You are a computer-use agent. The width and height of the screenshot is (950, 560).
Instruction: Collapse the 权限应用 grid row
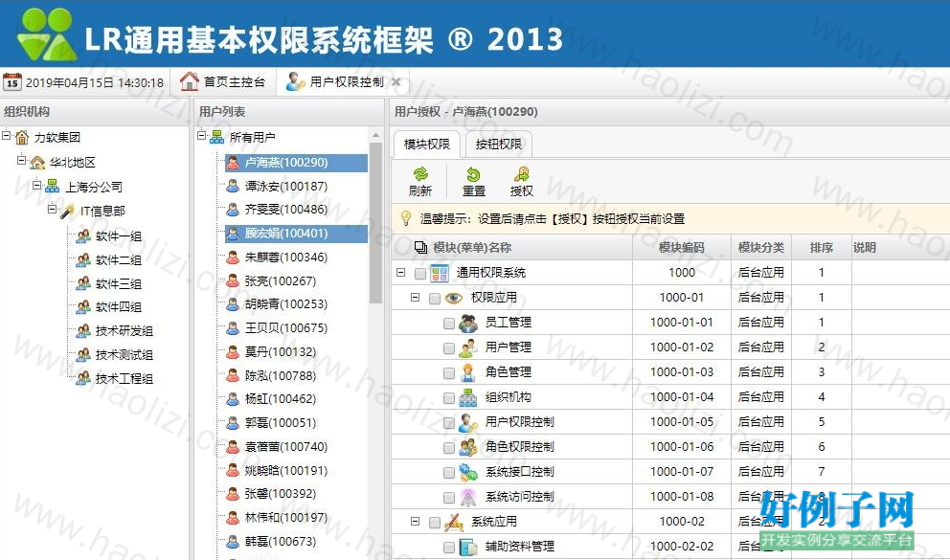pyautogui.click(x=415, y=298)
